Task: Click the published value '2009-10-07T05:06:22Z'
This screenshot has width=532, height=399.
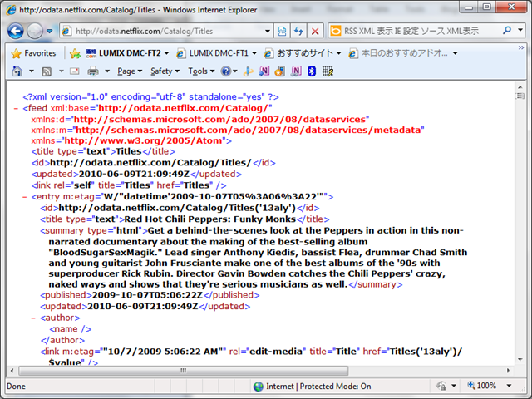Action: [x=147, y=295]
